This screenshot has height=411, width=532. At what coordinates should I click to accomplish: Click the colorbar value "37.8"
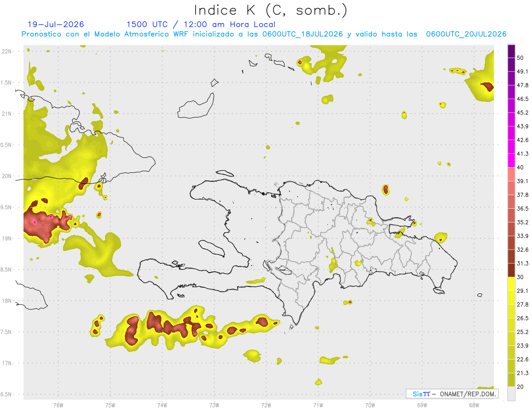click(523, 195)
